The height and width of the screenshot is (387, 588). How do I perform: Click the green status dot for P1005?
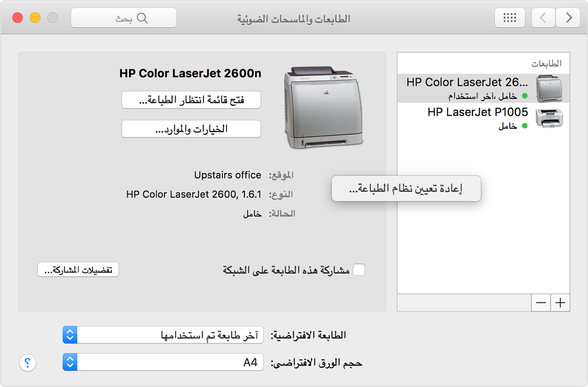tap(524, 126)
